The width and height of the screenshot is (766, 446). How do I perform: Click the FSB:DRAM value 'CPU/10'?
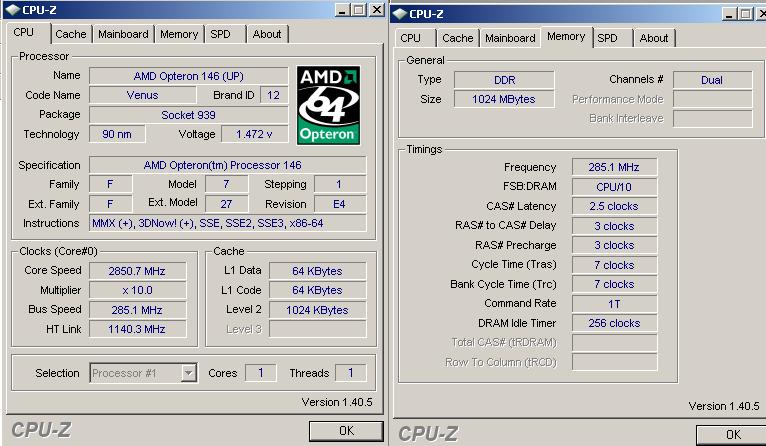click(x=614, y=187)
